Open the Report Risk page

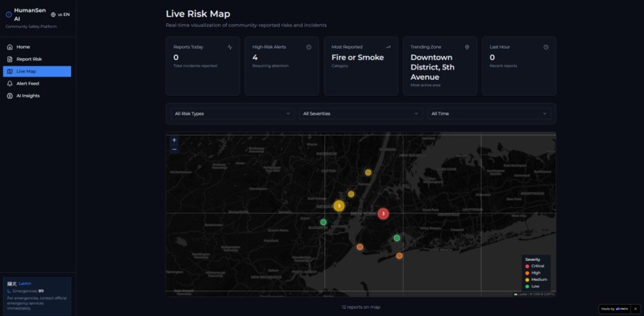tap(37, 59)
